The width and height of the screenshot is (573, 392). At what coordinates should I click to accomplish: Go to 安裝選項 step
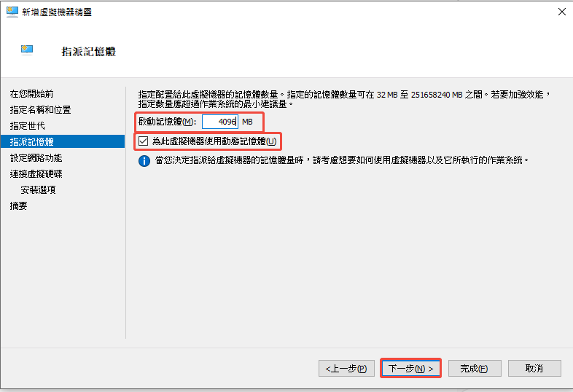(39, 190)
